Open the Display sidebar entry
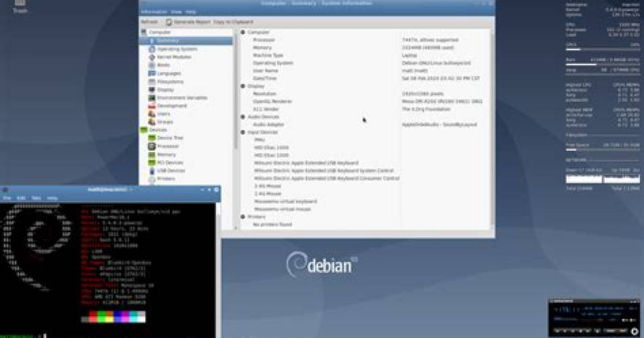Image resolution: width=644 pixels, height=338 pixels. 165,89
